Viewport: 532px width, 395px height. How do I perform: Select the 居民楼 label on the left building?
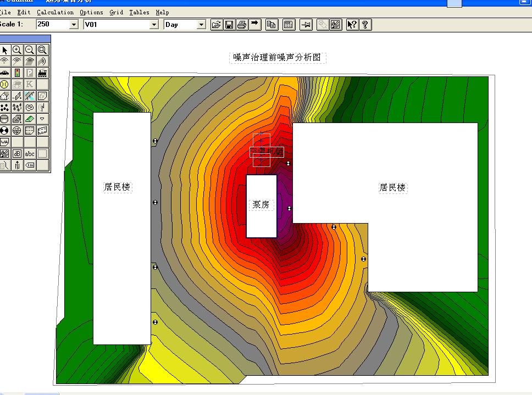coord(118,187)
